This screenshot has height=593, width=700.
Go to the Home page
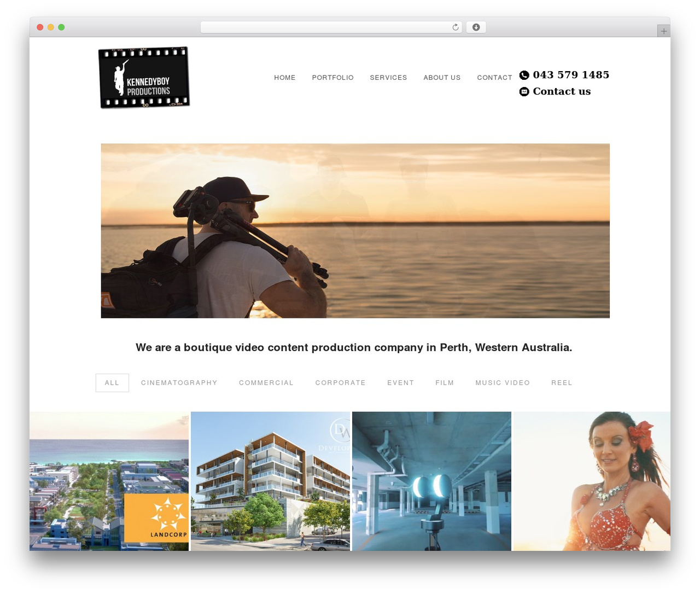[x=285, y=78]
